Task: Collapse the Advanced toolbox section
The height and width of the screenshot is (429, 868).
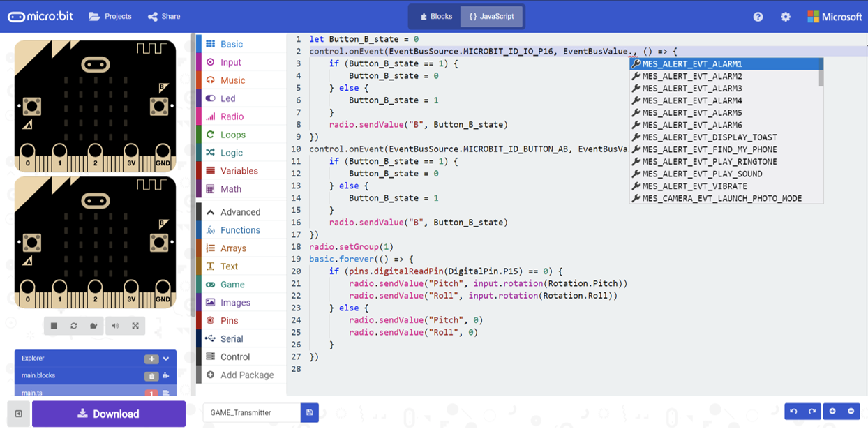Action: 241,212
